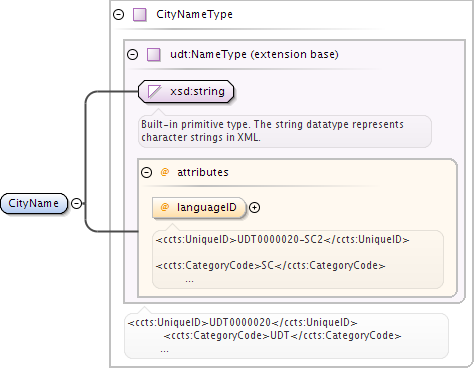
Task: Select the xsd:string type node
Action: coord(186,91)
